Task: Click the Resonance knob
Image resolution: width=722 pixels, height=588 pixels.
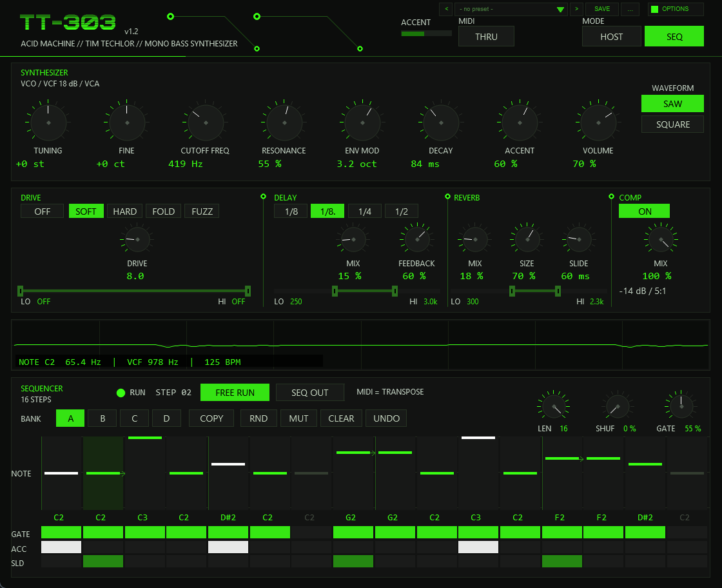Action: coord(284,122)
